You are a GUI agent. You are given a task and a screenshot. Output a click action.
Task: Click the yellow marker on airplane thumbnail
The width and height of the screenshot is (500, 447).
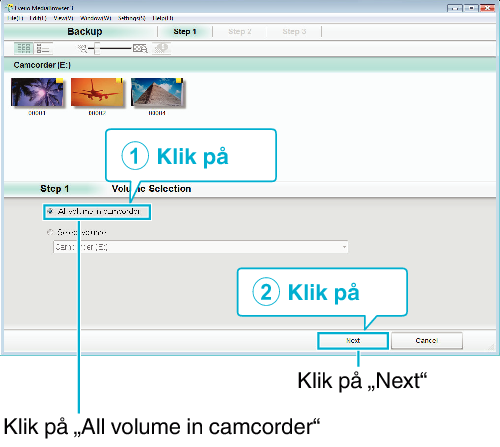119,80
